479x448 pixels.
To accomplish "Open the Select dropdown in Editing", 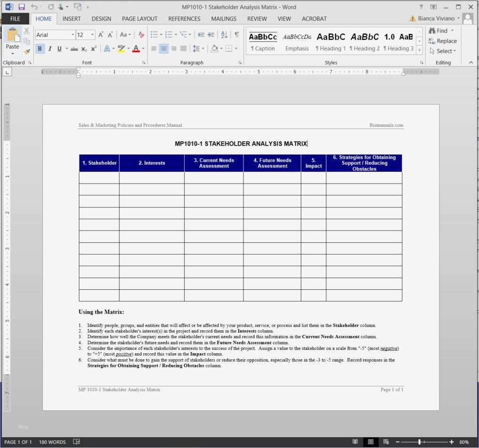I will 443,51.
